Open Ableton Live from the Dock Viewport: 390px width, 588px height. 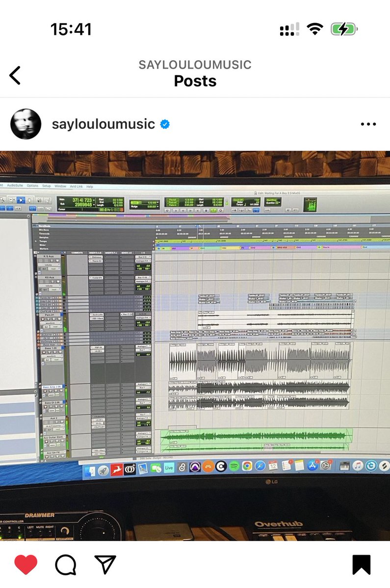pyautogui.click(x=169, y=467)
